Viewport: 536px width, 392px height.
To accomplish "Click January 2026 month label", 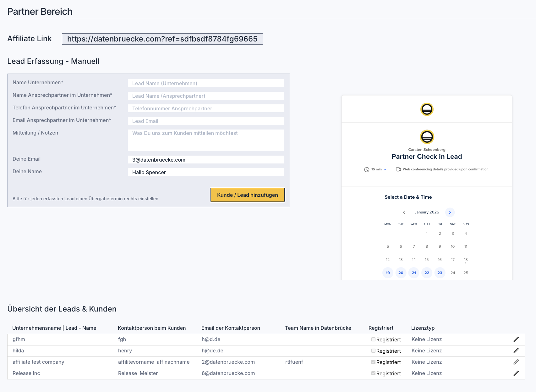I will tap(427, 212).
